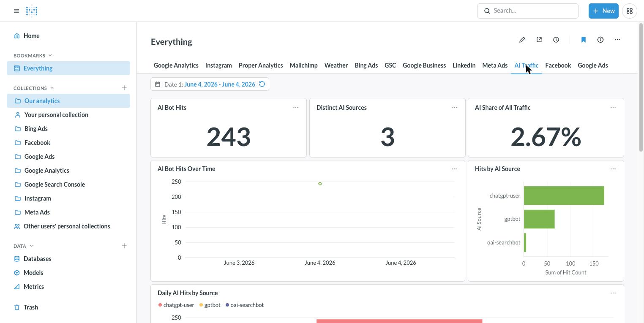Click the Metabase logo
This screenshot has height=323, width=644.
pos(32,11)
